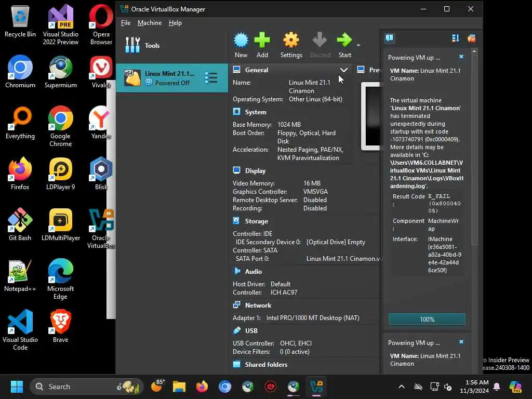Open LDPlayer 9 desktop icon

(x=60, y=174)
